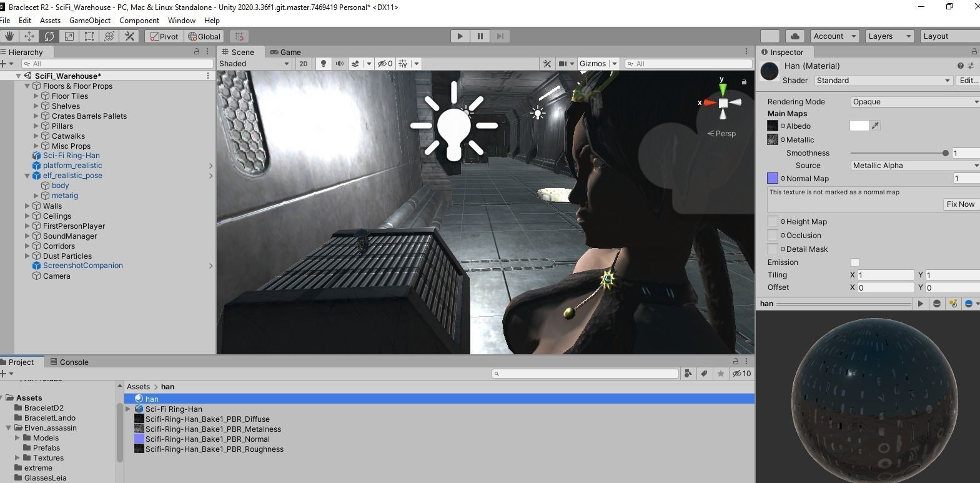Open Rendering Mode Opaque dropdown

click(x=915, y=102)
